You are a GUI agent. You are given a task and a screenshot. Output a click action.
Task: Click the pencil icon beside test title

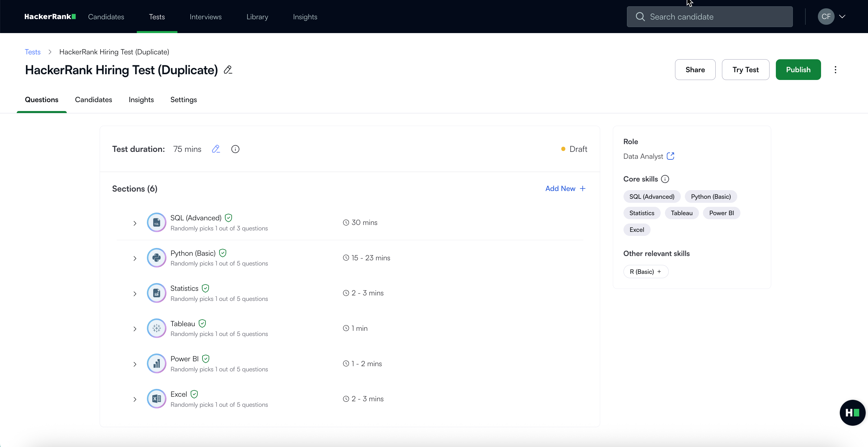tap(228, 70)
